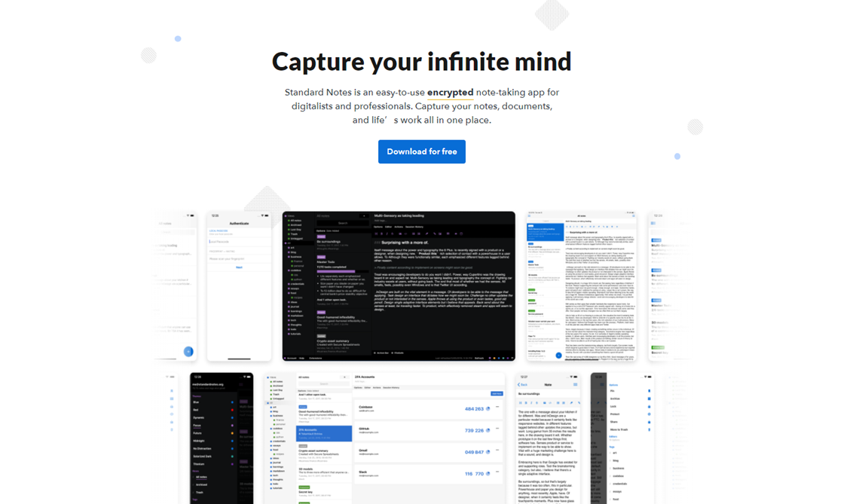Click the Download for free button

(421, 151)
